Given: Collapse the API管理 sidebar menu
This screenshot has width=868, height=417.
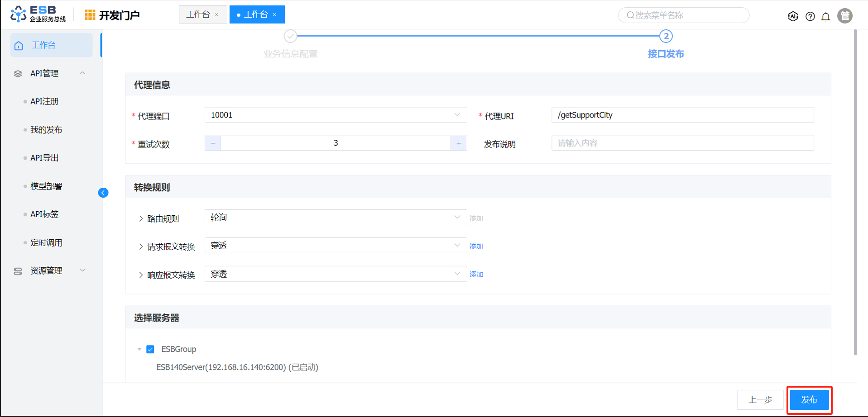Looking at the screenshot, I should (82, 73).
